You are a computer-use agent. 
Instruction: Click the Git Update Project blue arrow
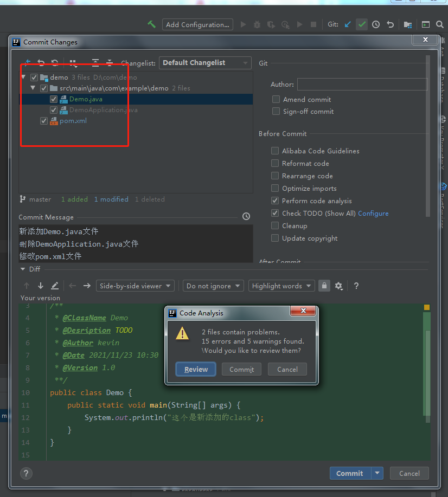point(348,24)
